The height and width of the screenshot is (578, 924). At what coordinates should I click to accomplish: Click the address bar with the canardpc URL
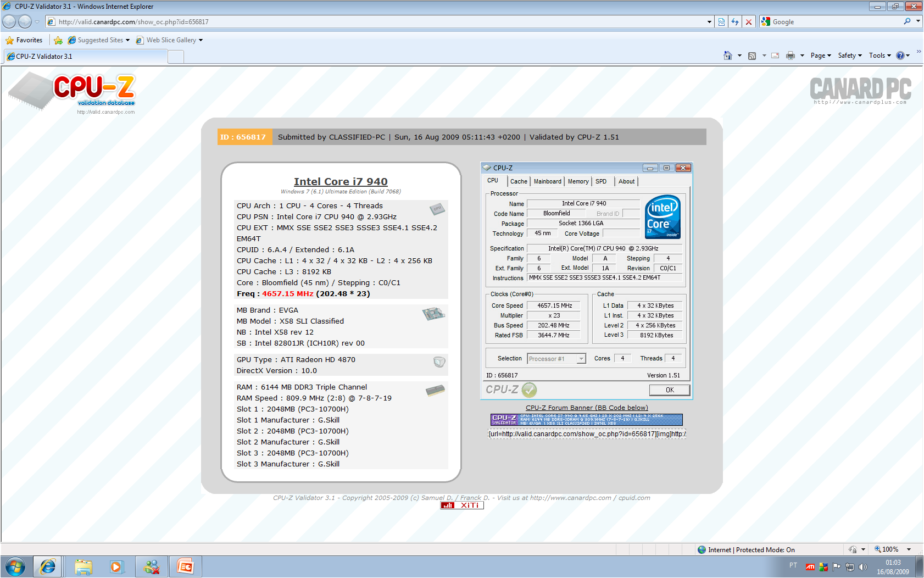point(379,22)
